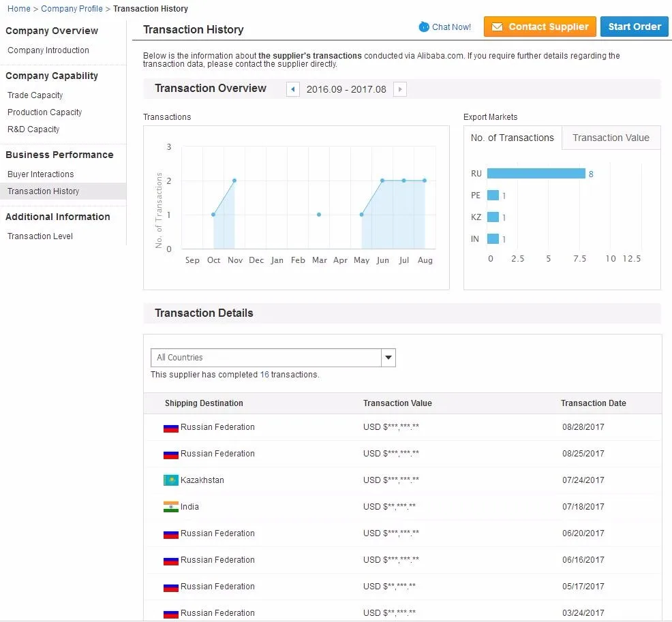The height and width of the screenshot is (622, 672).
Task: Click the Chat Now icon
Action: click(424, 27)
